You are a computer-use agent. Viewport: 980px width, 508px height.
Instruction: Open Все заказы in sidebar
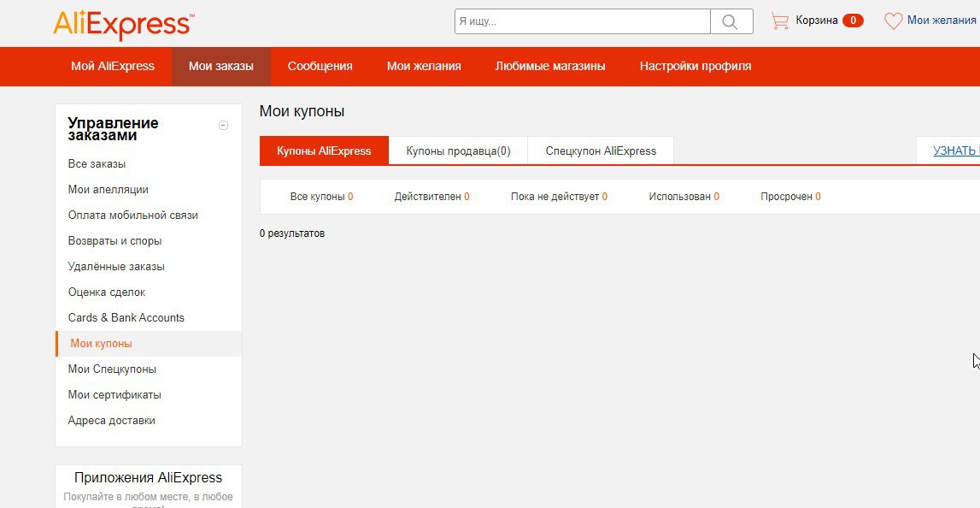pyautogui.click(x=97, y=164)
